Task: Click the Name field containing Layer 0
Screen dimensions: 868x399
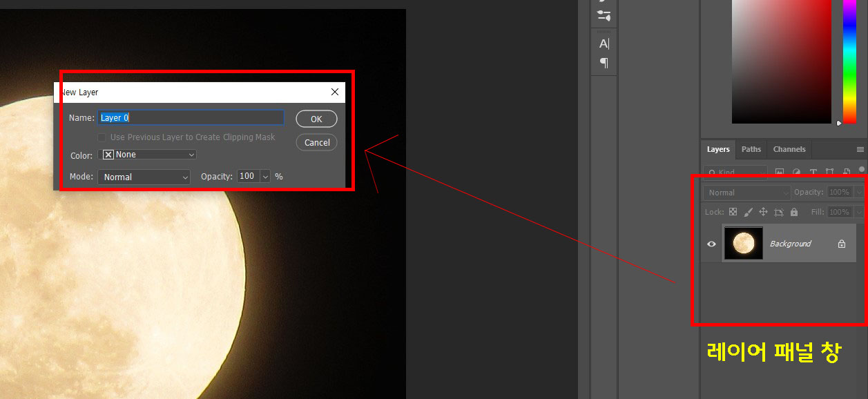Action: (191, 118)
